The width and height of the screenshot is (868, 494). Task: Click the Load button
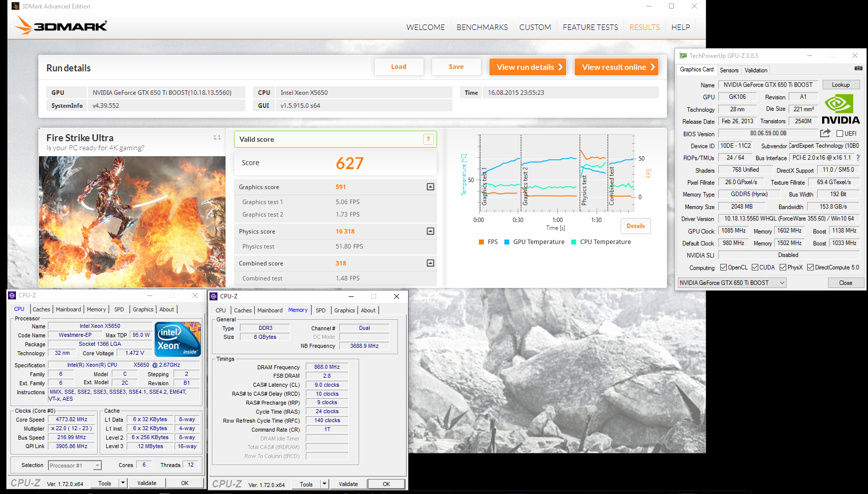(x=399, y=67)
